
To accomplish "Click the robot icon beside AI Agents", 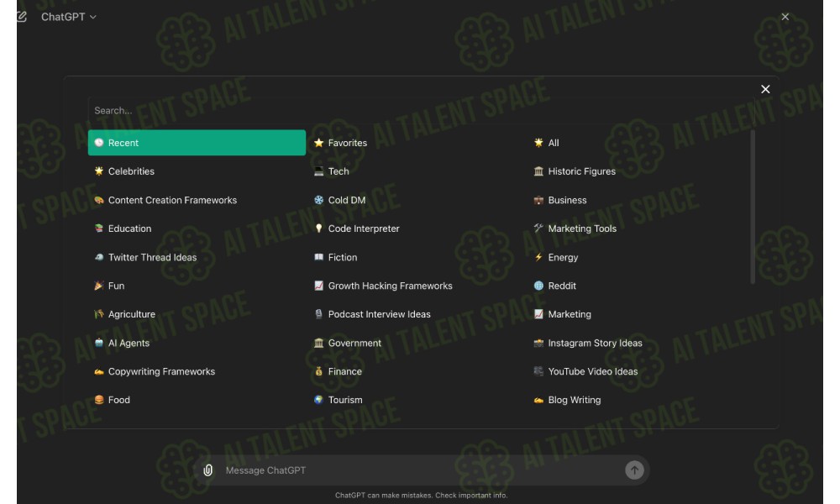I will [99, 343].
